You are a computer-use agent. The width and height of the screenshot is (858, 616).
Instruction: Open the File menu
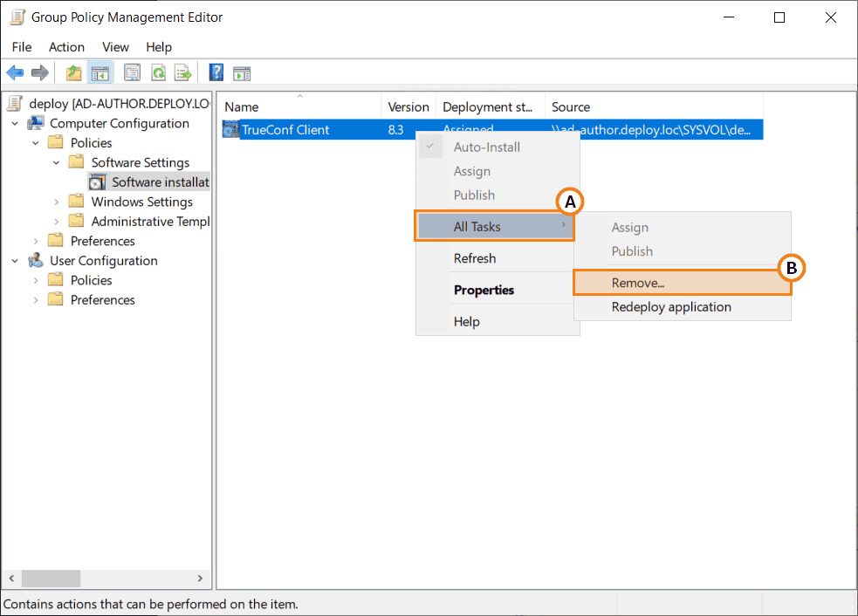click(22, 47)
